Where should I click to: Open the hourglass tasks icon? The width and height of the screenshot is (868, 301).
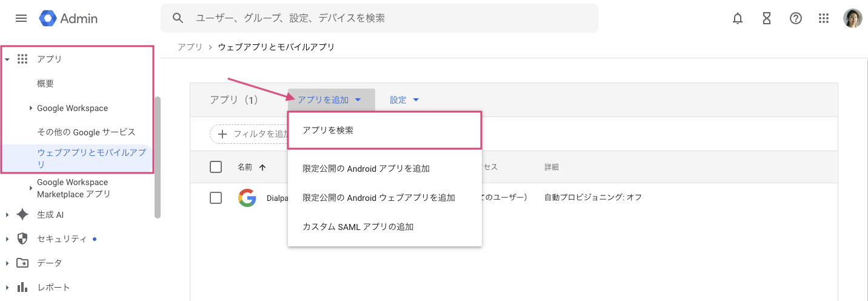(767, 18)
